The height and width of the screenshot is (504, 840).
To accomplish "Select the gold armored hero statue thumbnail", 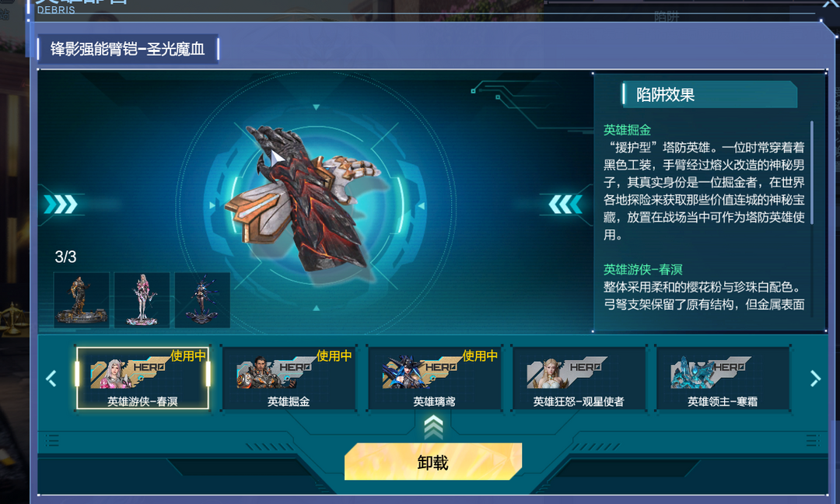I will [82, 300].
